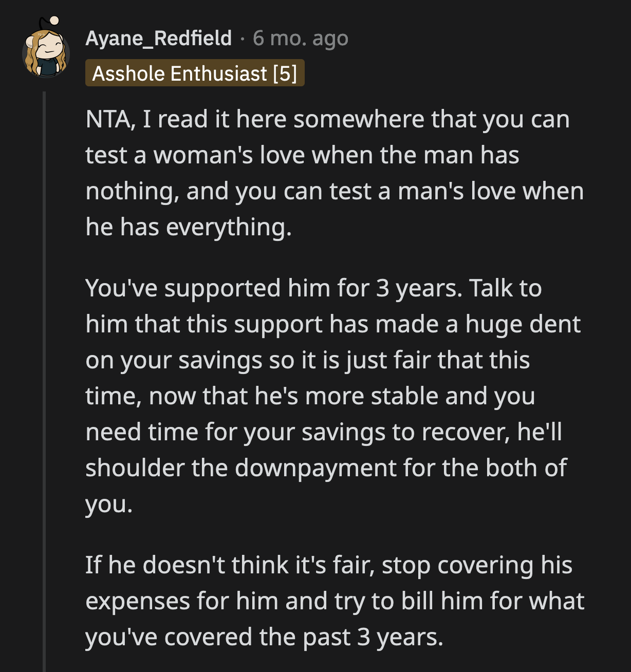Open Ayane_Redfield's profile page

pos(158,38)
